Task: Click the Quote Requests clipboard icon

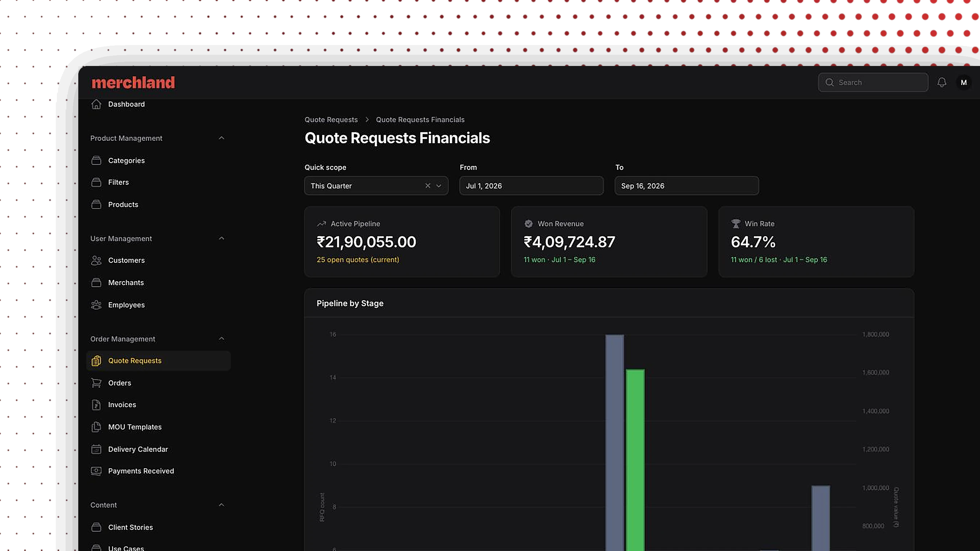Action: [x=96, y=360]
